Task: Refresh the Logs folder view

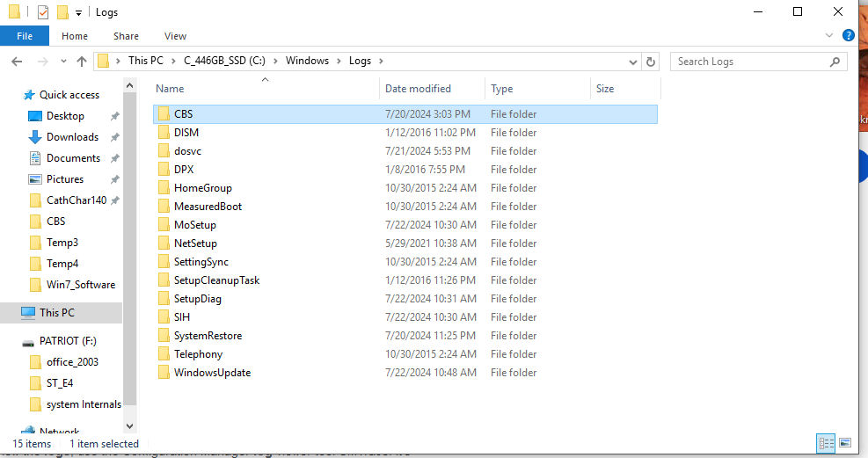Action: pos(651,62)
